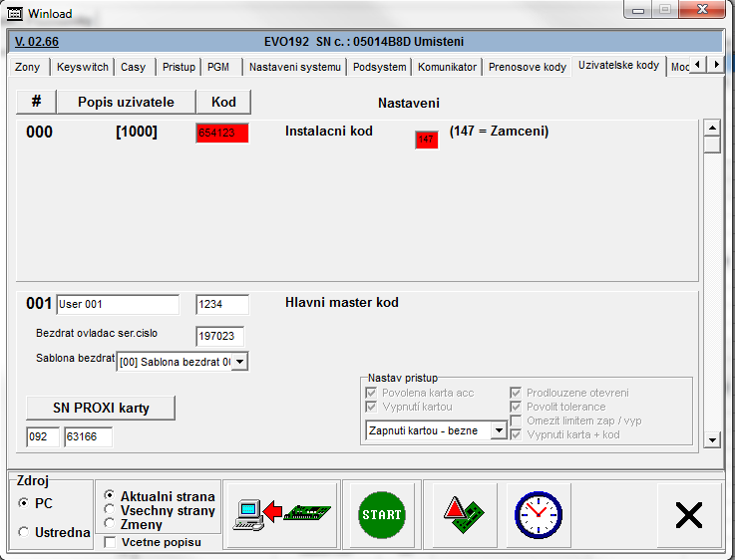This screenshot has height=560, width=735.
Task: Click the large X cancel icon
Action: click(x=688, y=514)
